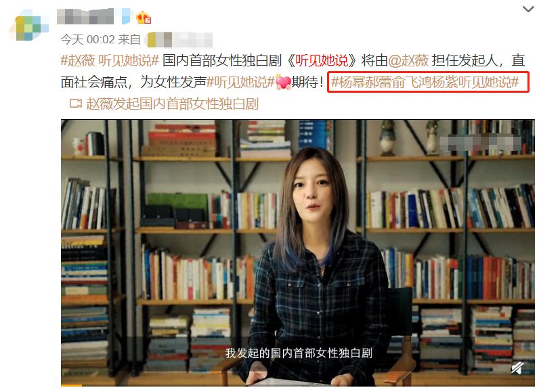Click the video subtitle 我发起的国内首部女性独白剧
This screenshot has height=392, width=539.
click(x=299, y=353)
